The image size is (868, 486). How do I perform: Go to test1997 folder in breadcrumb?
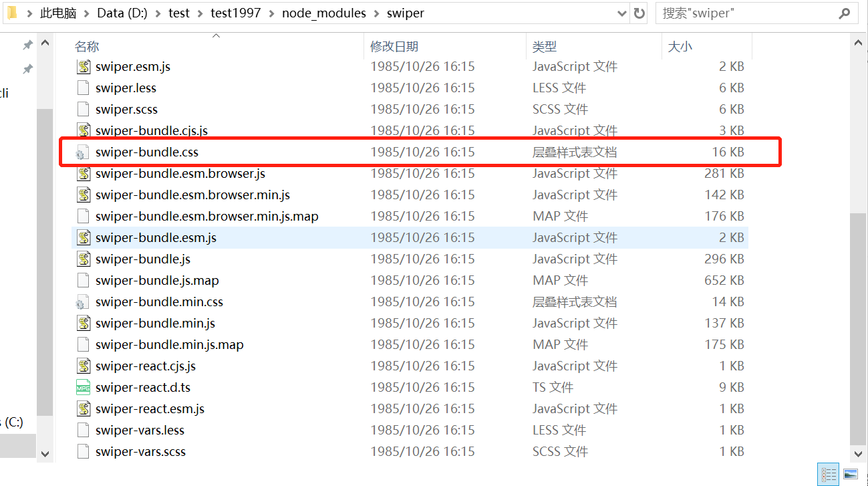pyautogui.click(x=236, y=13)
